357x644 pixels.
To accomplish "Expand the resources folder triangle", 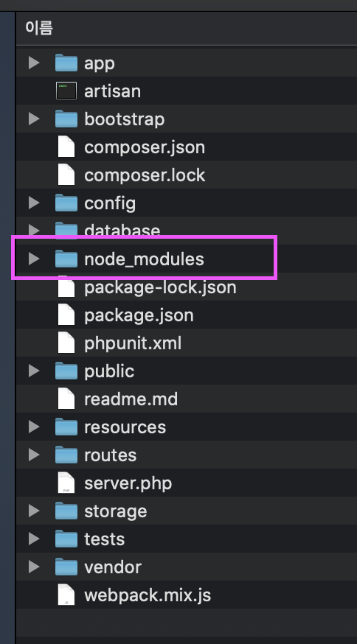I will click(x=34, y=427).
